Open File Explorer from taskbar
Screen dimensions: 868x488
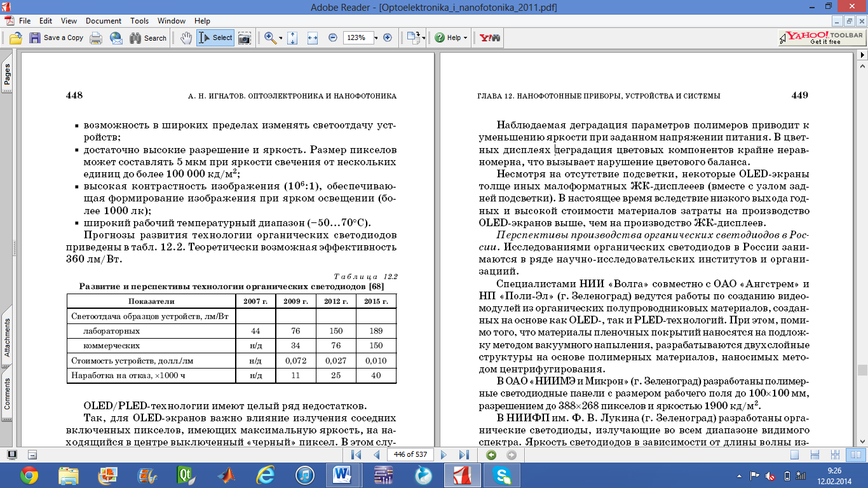click(x=68, y=475)
